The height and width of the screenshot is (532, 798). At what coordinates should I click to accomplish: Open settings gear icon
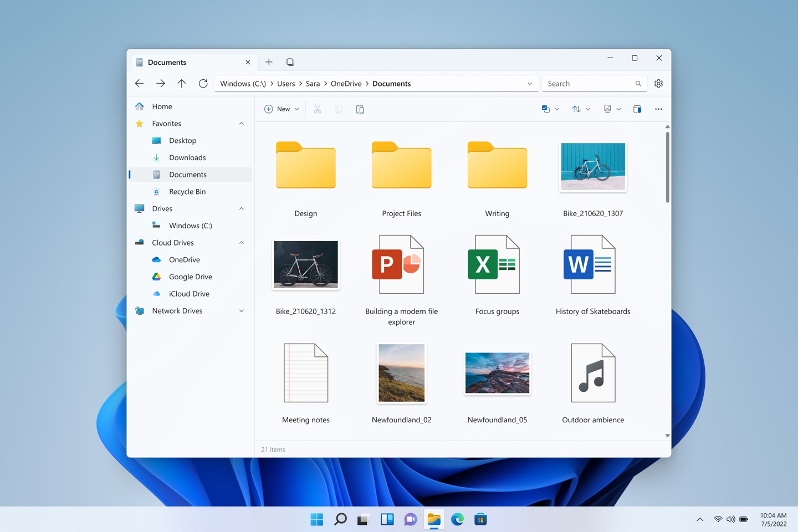pyautogui.click(x=658, y=84)
